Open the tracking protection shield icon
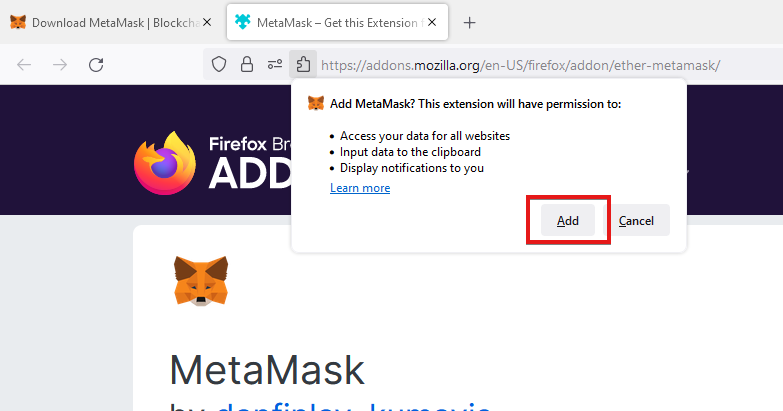The width and height of the screenshot is (783, 411). coord(219,64)
